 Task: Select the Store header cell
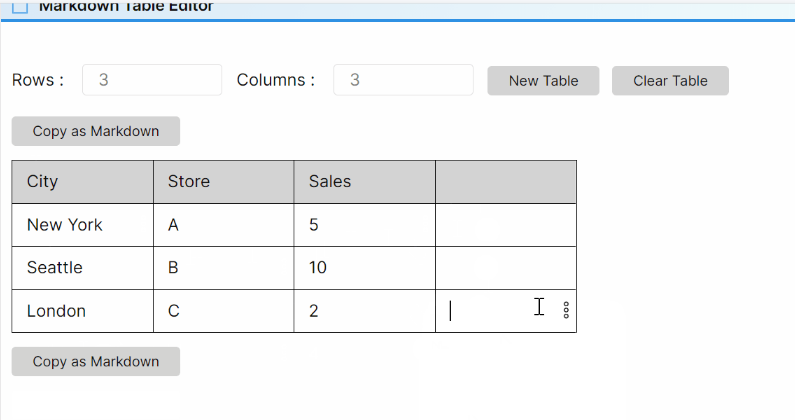[x=223, y=181]
